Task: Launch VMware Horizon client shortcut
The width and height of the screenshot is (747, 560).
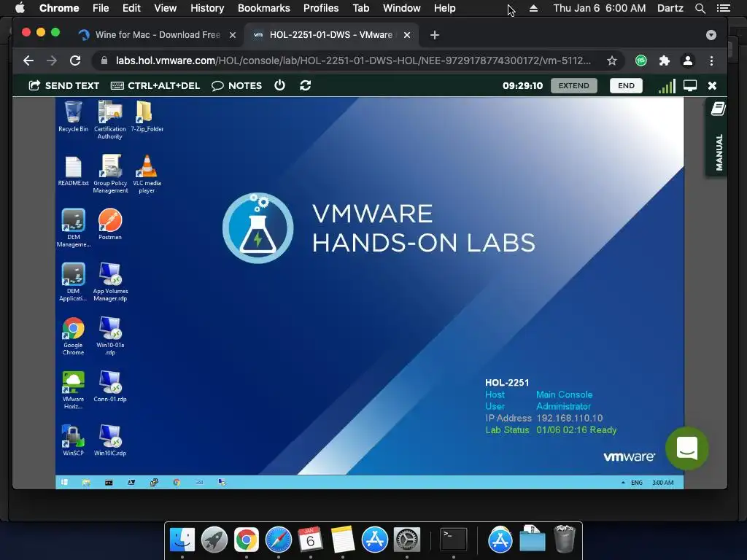Action: pos(74,390)
